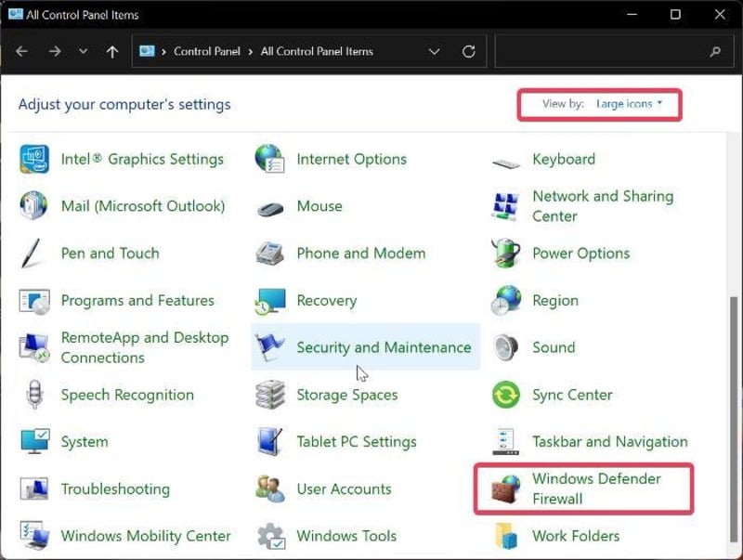Click the Storage Spaces icon
This screenshot has height=560, width=743.
coord(270,394)
